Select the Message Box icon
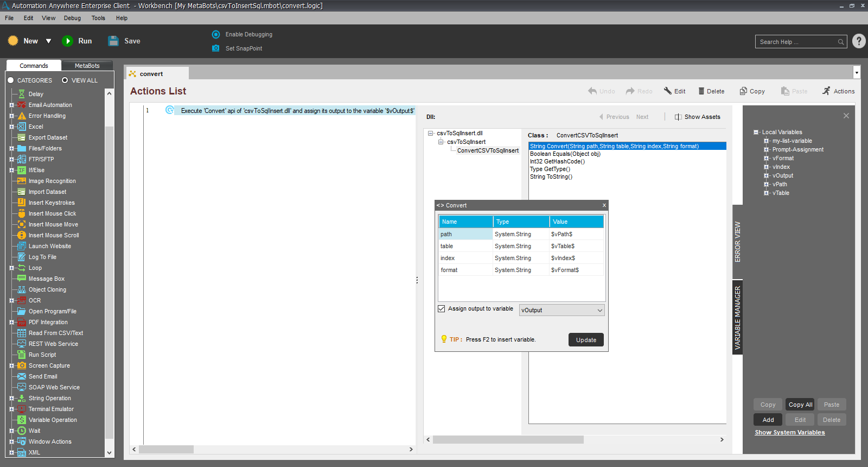The image size is (868, 467). click(22, 279)
